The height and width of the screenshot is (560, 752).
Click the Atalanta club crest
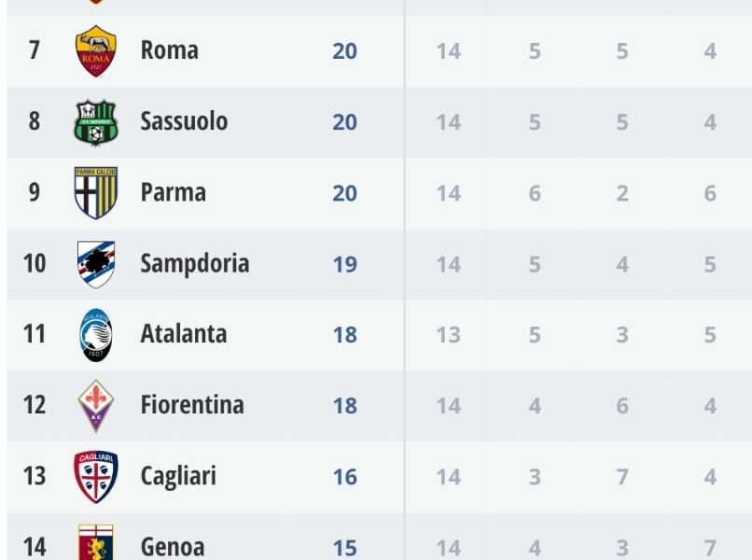[96, 334]
